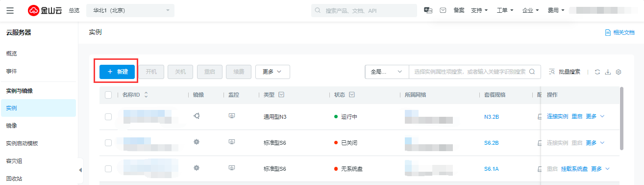This screenshot has width=644, height=185.
Task: Click the 关机 button
Action: [x=180, y=72]
